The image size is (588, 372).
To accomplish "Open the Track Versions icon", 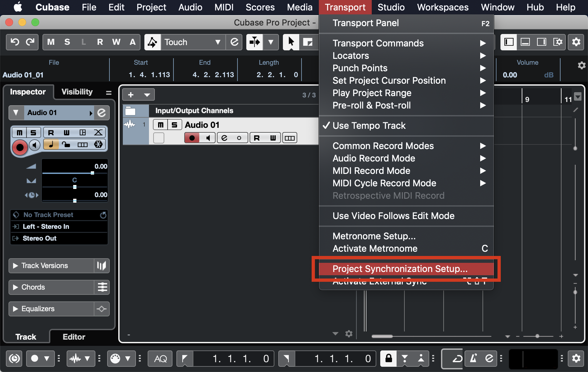I will pos(102,266).
